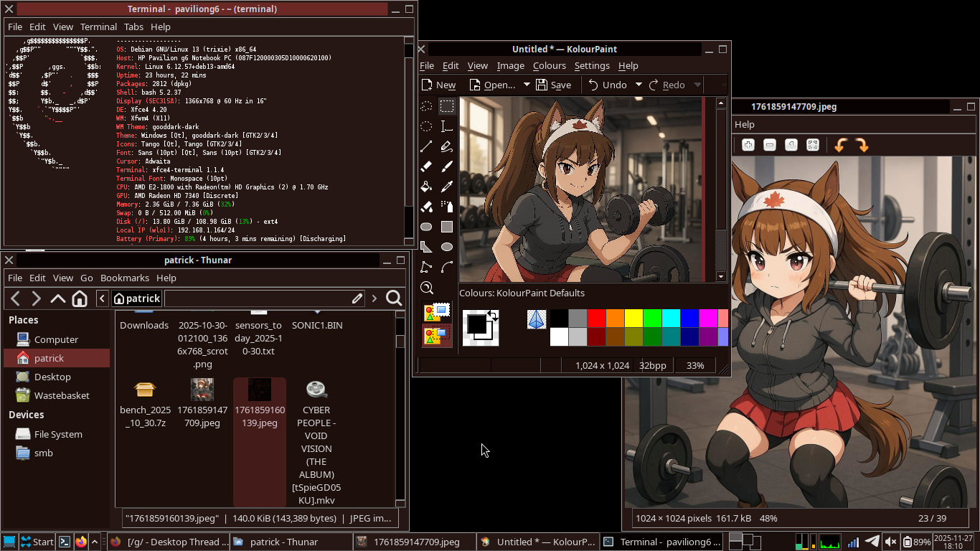The height and width of the screenshot is (551, 980).
Task: Open the Image menu in KolourPaint
Action: (x=511, y=65)
